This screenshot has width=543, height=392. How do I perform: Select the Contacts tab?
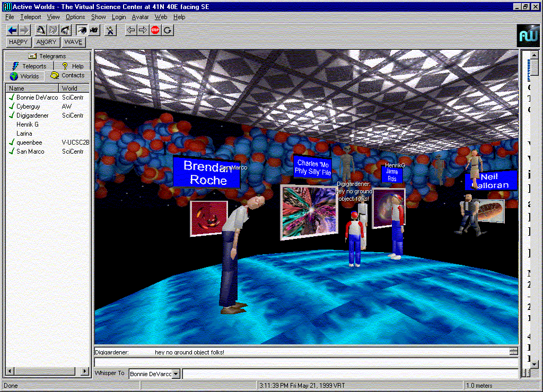click(68, 75)
